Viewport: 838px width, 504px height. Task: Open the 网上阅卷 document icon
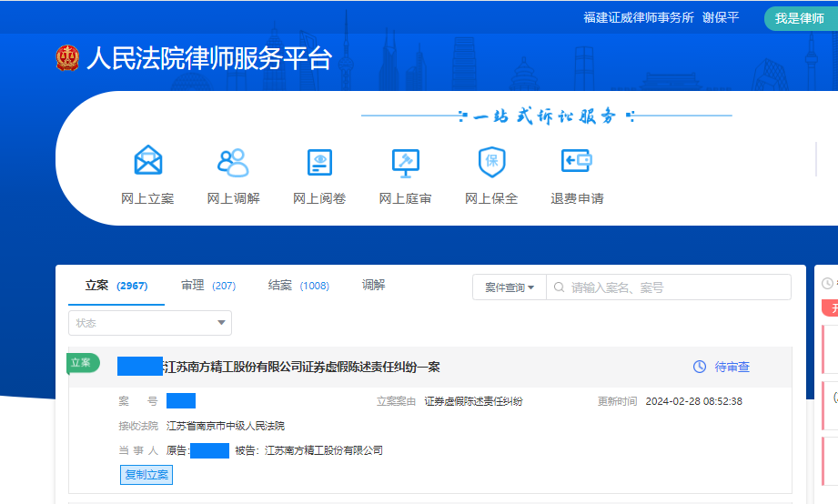[x=319, y=163]
